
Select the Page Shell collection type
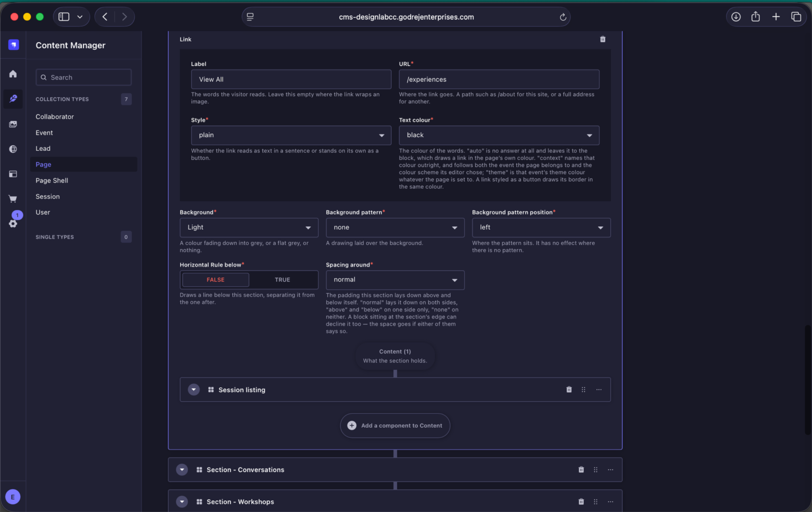pos(52,180)
